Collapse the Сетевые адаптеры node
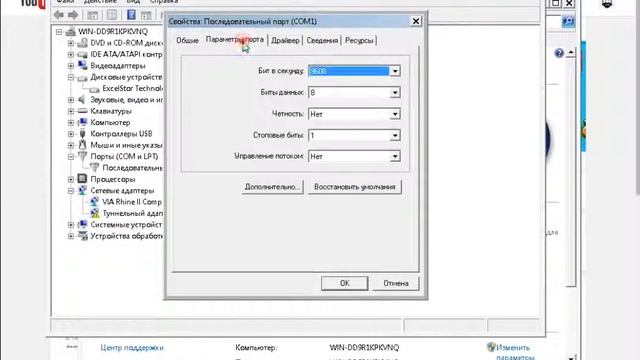 [71, 191]
